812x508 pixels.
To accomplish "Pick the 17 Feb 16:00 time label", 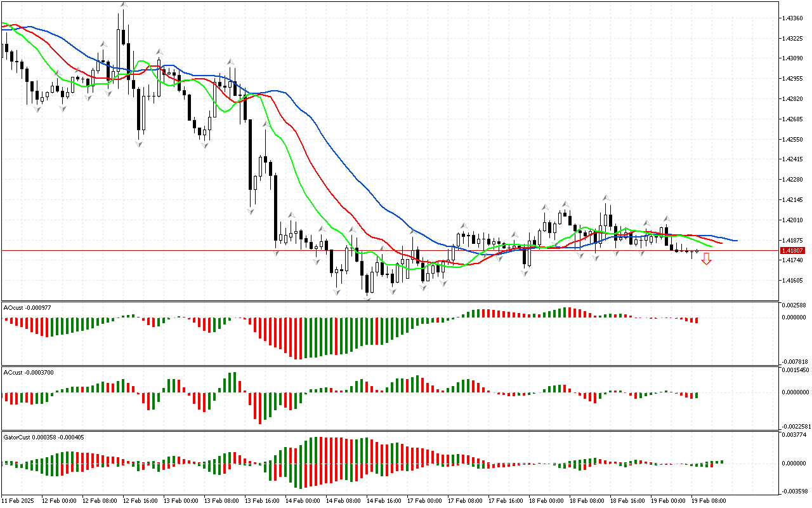I will [506, 501].
